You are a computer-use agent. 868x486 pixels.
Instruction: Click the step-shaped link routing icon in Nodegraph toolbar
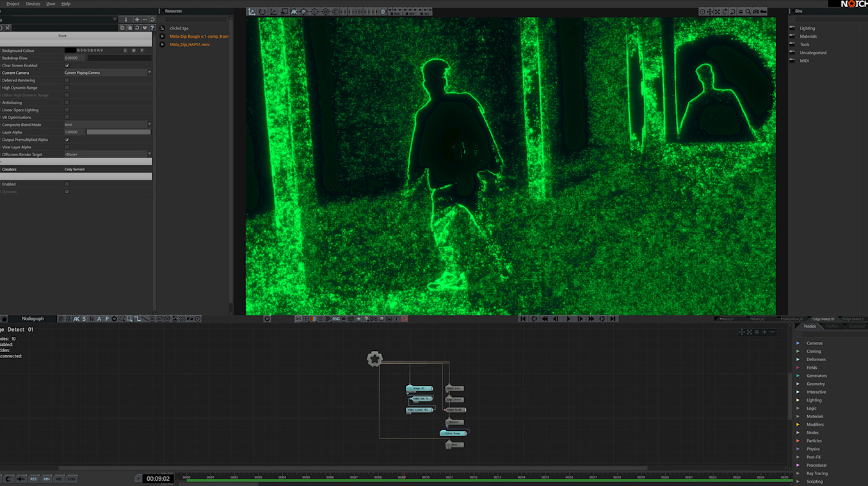coord(138,319)
